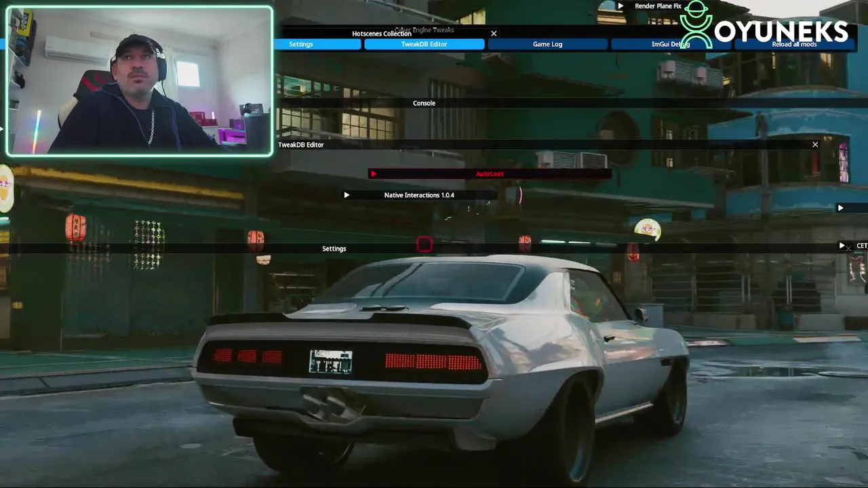Expand the collapsed CET window arrow

[x=842, y=246]
